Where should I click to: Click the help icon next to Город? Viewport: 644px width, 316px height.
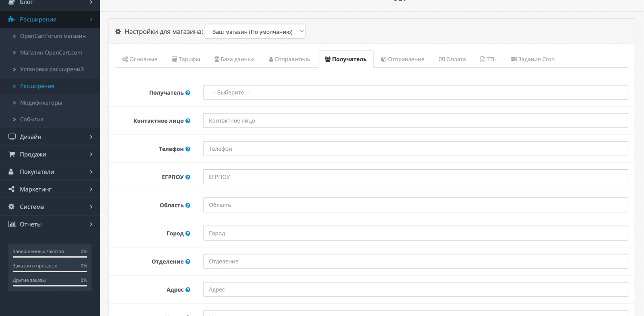click(188, 233)
